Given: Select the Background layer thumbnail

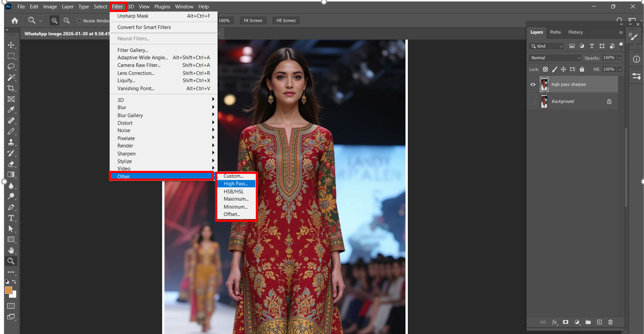Looking at the screenshot, I should click(x=544, y=101).
